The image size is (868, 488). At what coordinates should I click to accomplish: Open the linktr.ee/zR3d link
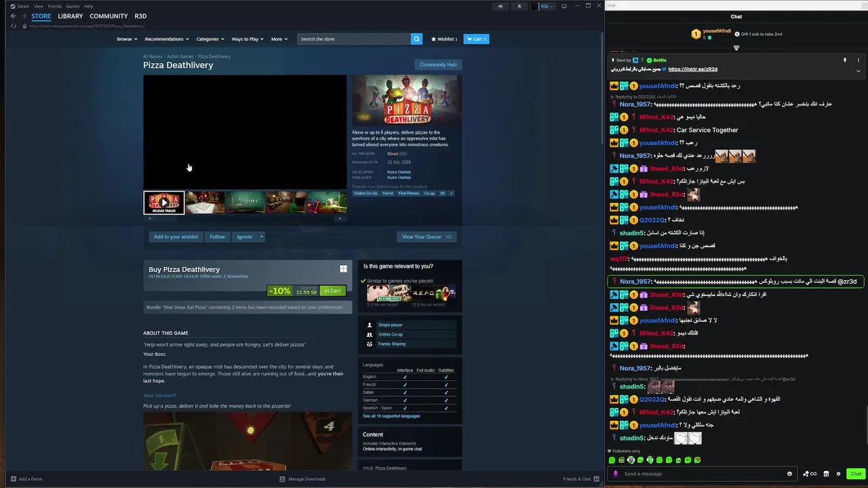(x=692, y=69)
